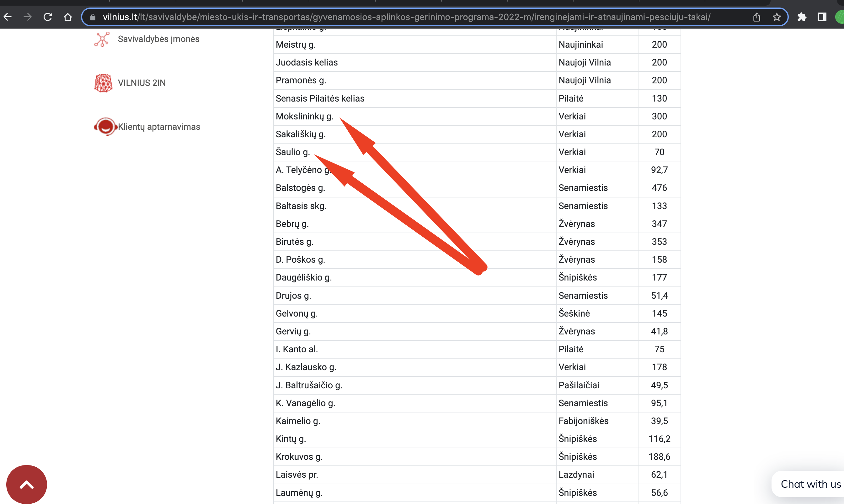Viewport: 844px width, 504px height.
Task: Click the Klientų aptarnavimas headset icon
Action: [105, 127]
